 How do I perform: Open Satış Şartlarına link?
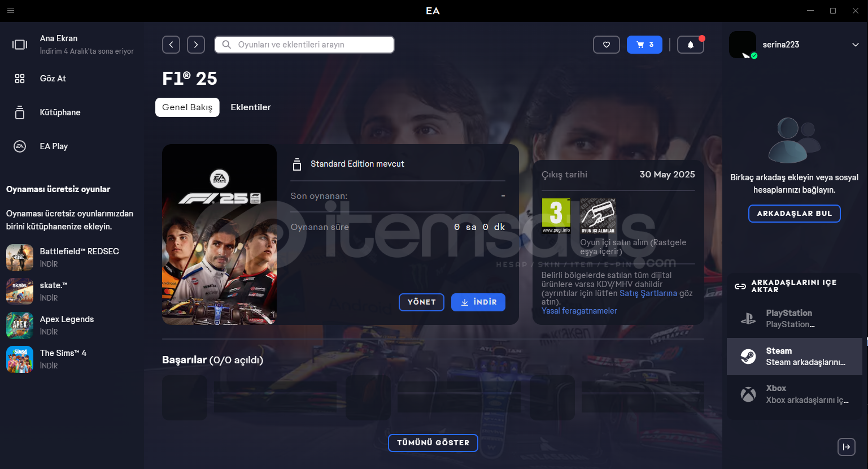pos(648,293)
